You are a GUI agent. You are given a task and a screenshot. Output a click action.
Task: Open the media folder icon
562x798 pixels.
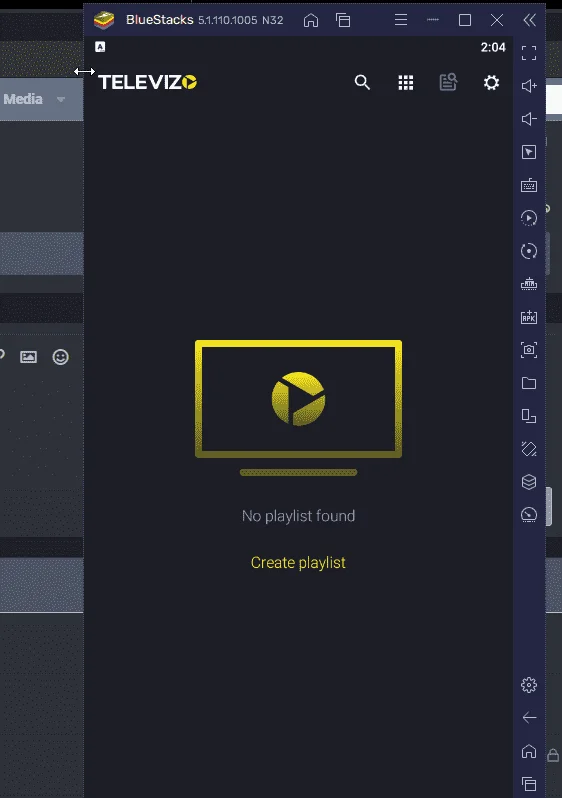point(529,383)
